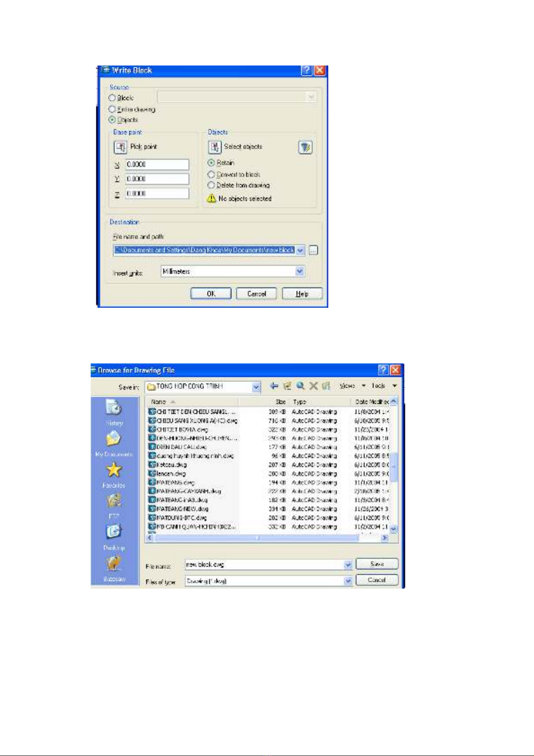Click the File name input field
The height and width of the screenshot is (756, 534).
[265, 565]
